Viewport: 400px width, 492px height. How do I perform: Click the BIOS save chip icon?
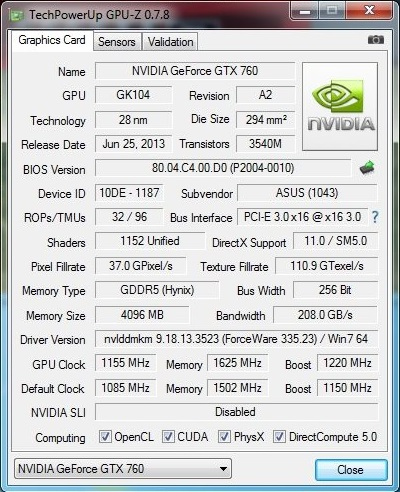(367, 168)
